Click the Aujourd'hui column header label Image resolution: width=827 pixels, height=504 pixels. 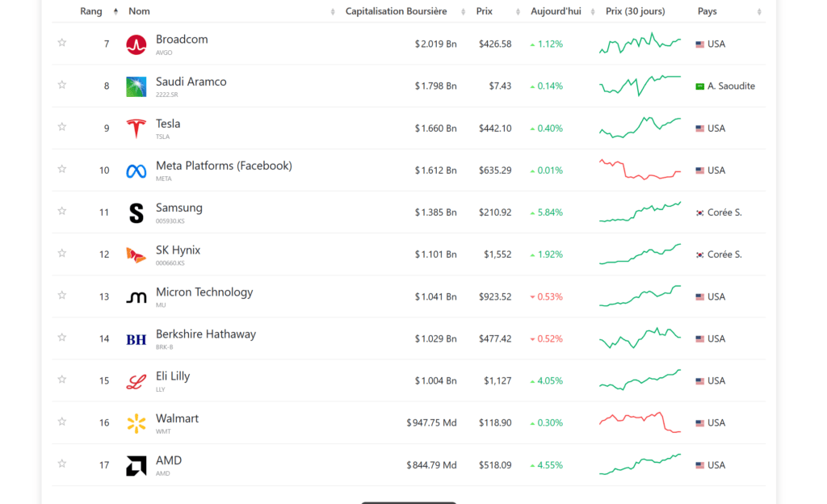556,11
